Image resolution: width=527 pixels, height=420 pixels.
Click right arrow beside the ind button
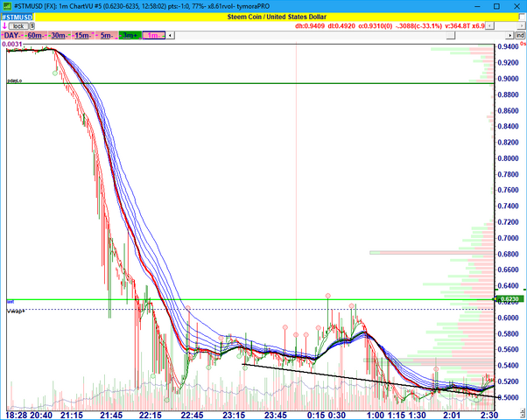click(x=510, y=35)
